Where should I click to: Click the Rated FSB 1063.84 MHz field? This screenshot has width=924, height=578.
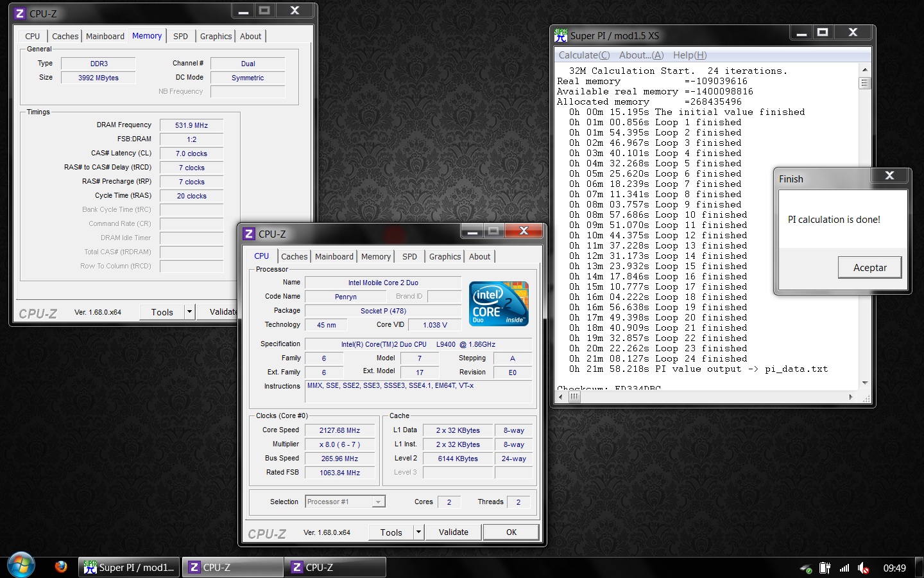[339, 473]
